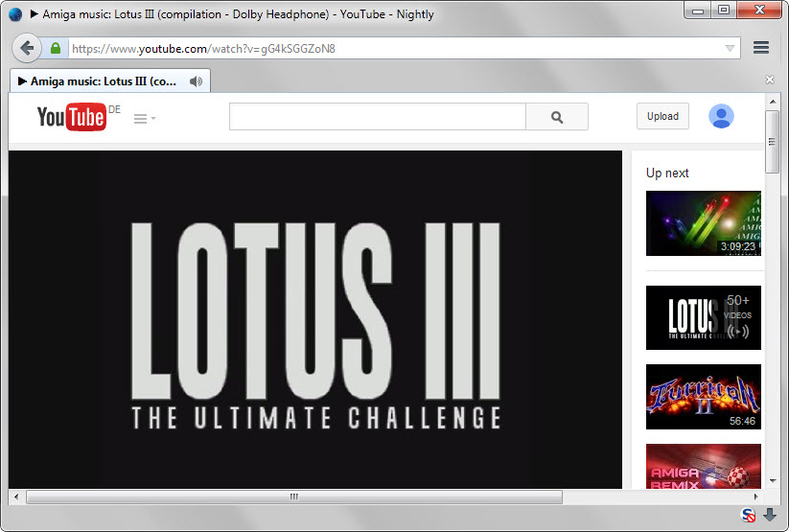Screen dimensions: 789x532
Task: Maximize the Nightly browser window
Action: click(724, 11)
